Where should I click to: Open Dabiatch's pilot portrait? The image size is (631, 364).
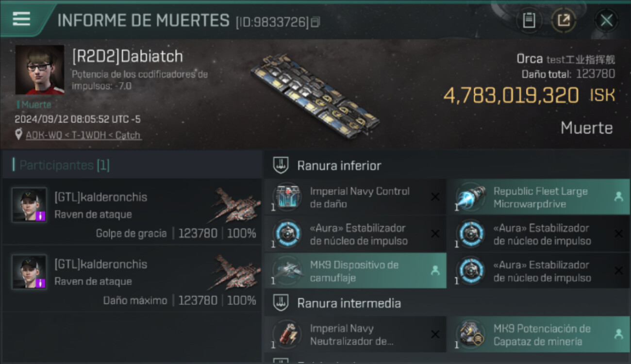point(40,70)
